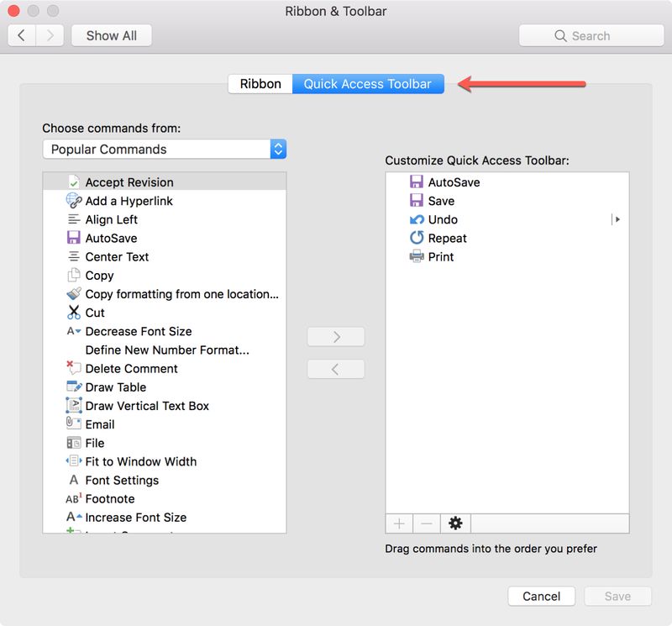
Task: Click the Add a Hyperlink globe icon
Action: click(74, 201)
